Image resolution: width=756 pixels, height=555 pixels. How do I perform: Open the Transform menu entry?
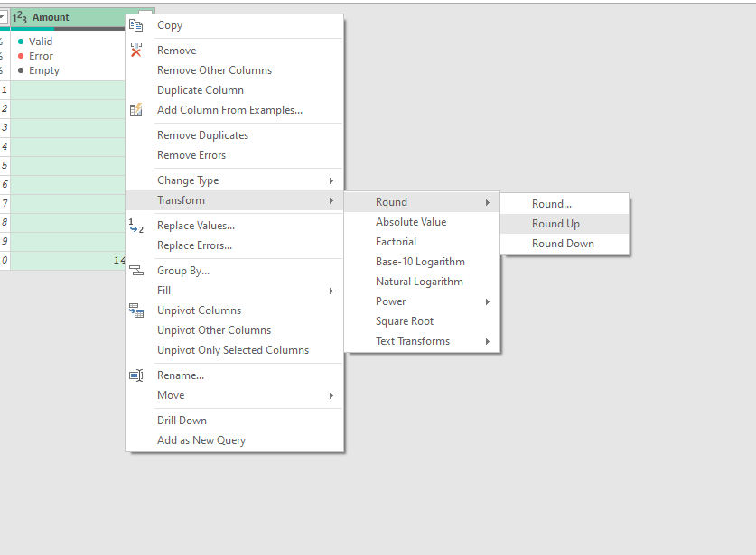234,200
